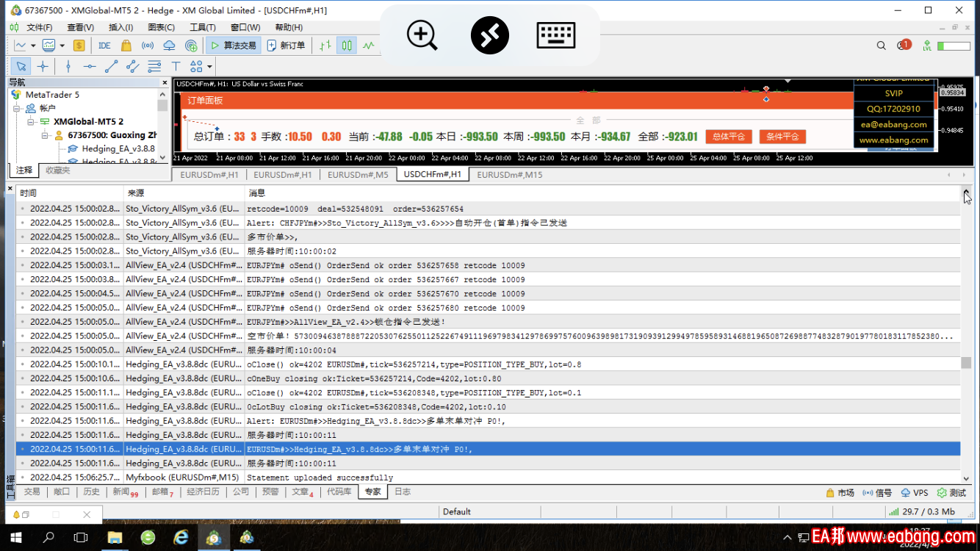Click the New Order button
The image size is (980, 551).
pos(287,46)
